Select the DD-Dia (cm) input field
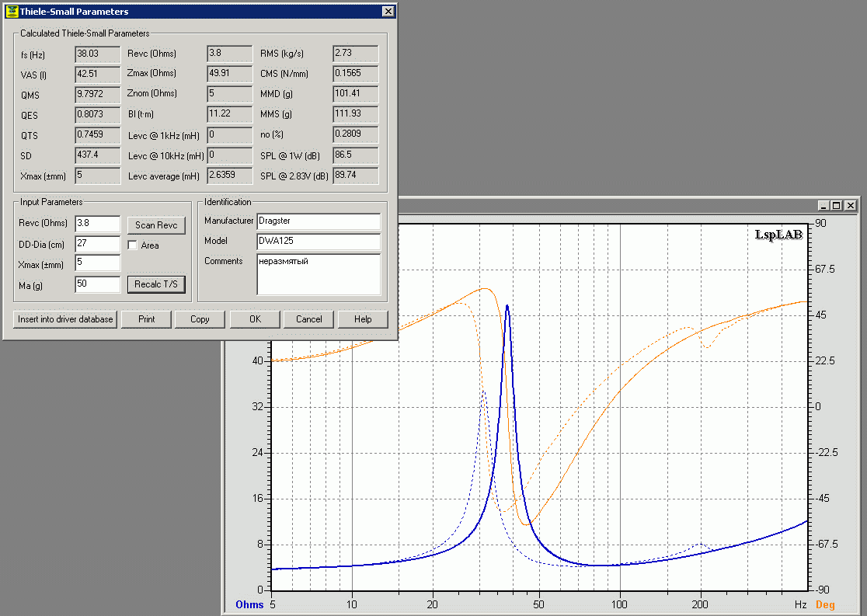The width and height of the screenshot is (867, 616). click(x=97, y=244)
